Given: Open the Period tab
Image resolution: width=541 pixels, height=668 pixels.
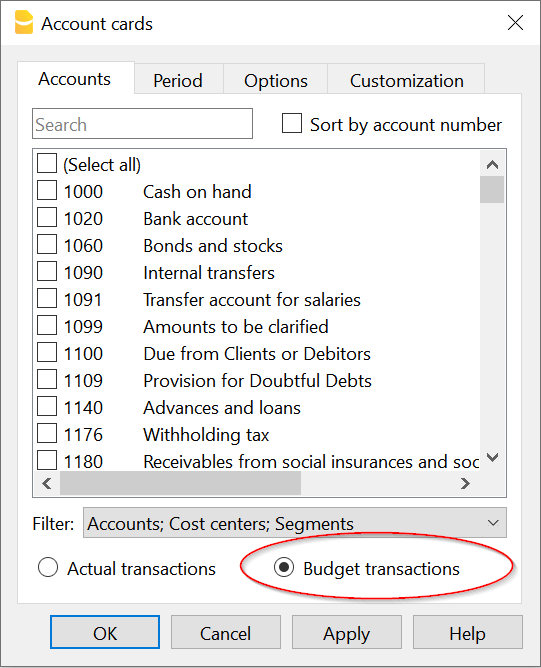Looking at the screenshot, I should (178, 81).
